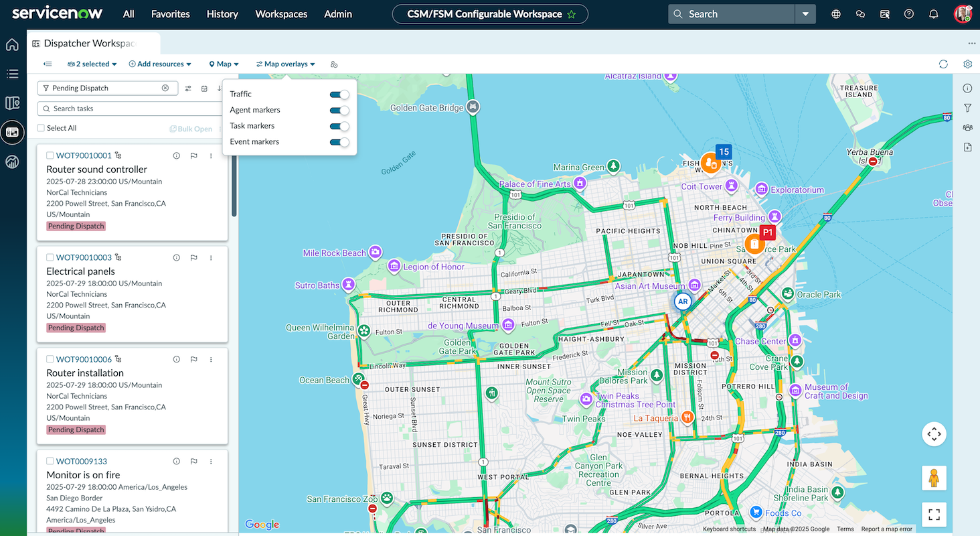
Task: Open the History menu
Action: pos(222,14)
